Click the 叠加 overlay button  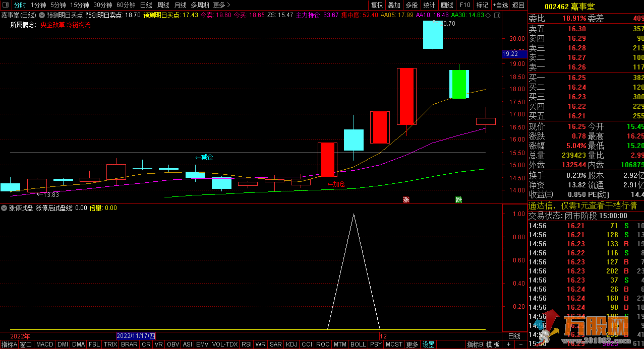[394, 5]
